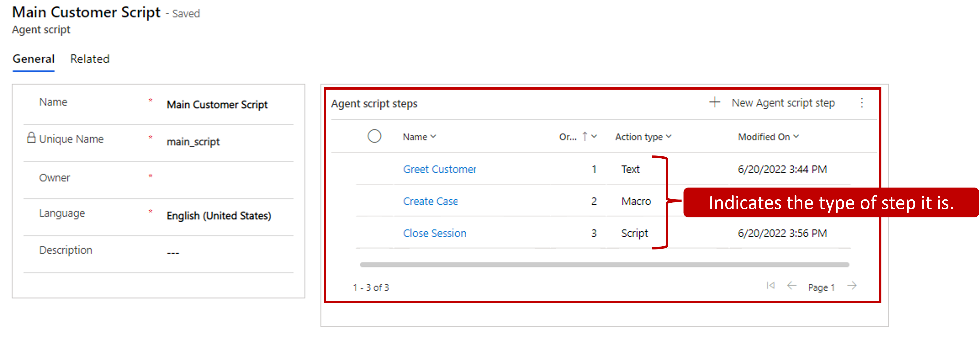Image resolution: width=980 pixels, height=343 pixels.
Task: Go to next page arrow
Action: tap(852, 285)
